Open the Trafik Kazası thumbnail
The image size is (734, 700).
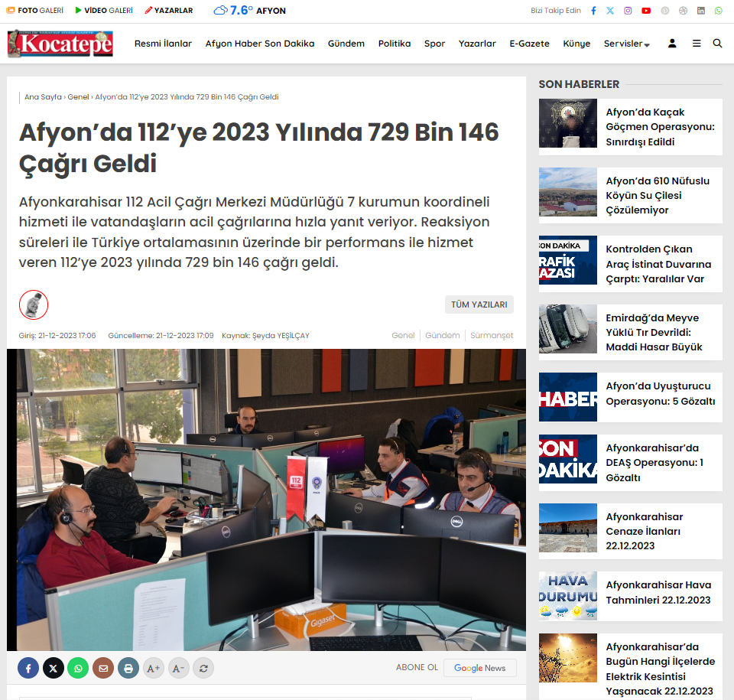click(x=568, y=260)
